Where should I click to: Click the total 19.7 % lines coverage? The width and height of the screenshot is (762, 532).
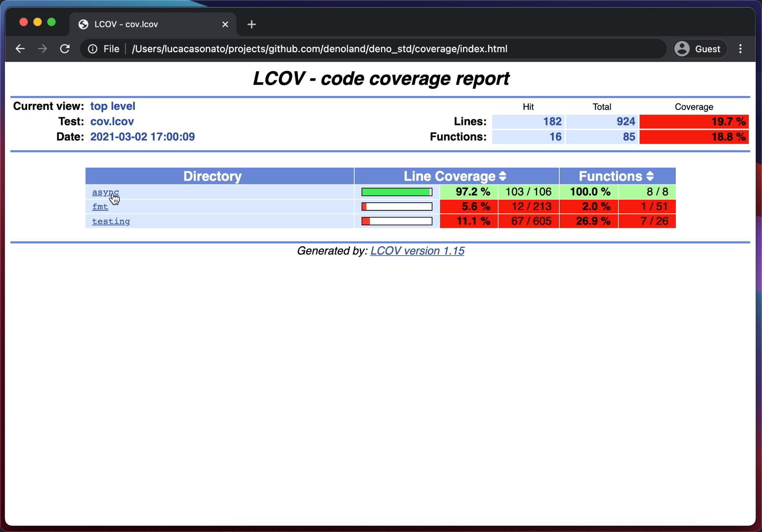[694, 122]
